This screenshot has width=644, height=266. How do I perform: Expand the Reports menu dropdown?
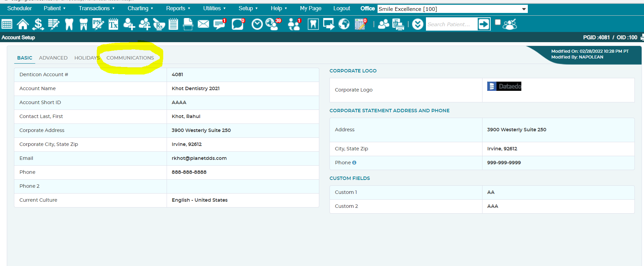(x=178, y=9)
